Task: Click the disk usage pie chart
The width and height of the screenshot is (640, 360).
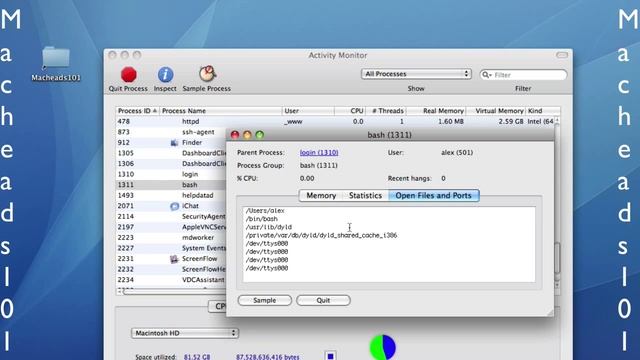Action: (x=383, y=347)
